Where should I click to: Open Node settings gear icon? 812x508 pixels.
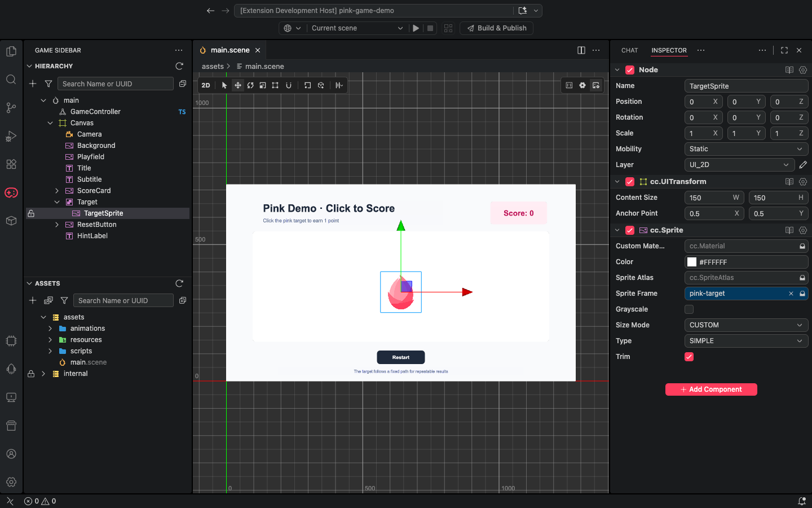803,70
